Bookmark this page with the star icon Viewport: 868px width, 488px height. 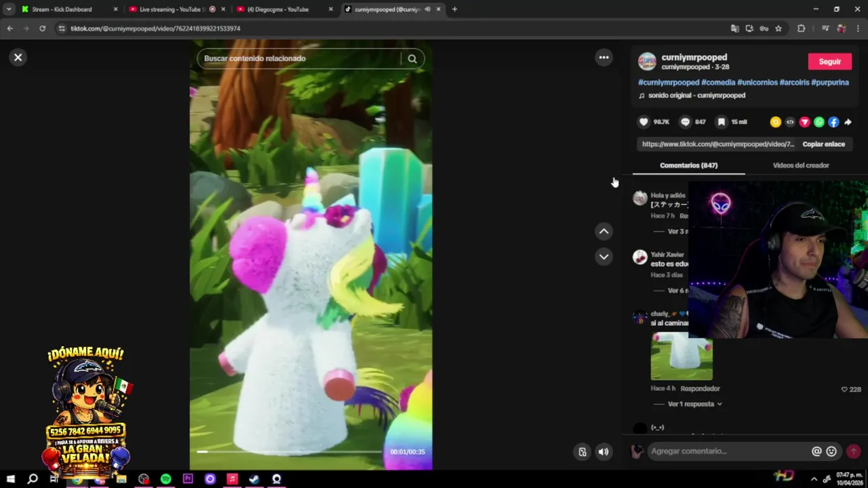point(778,28)
